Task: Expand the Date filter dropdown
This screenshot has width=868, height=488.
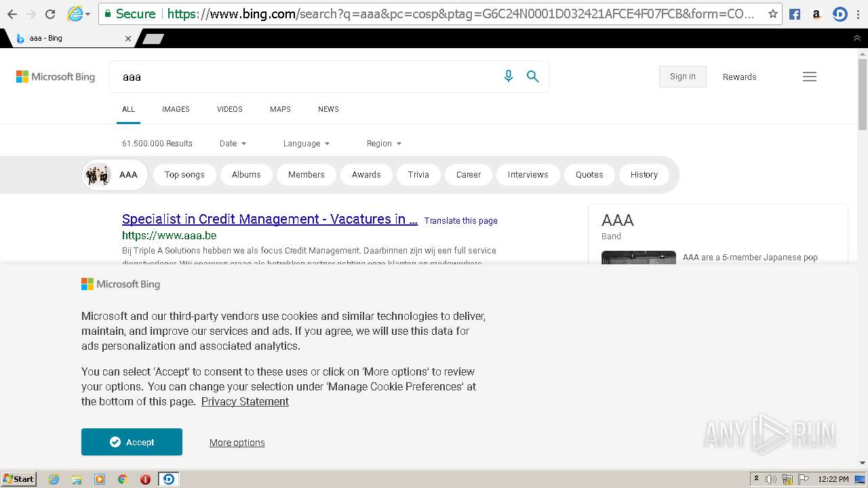Action: coord(233,144)
